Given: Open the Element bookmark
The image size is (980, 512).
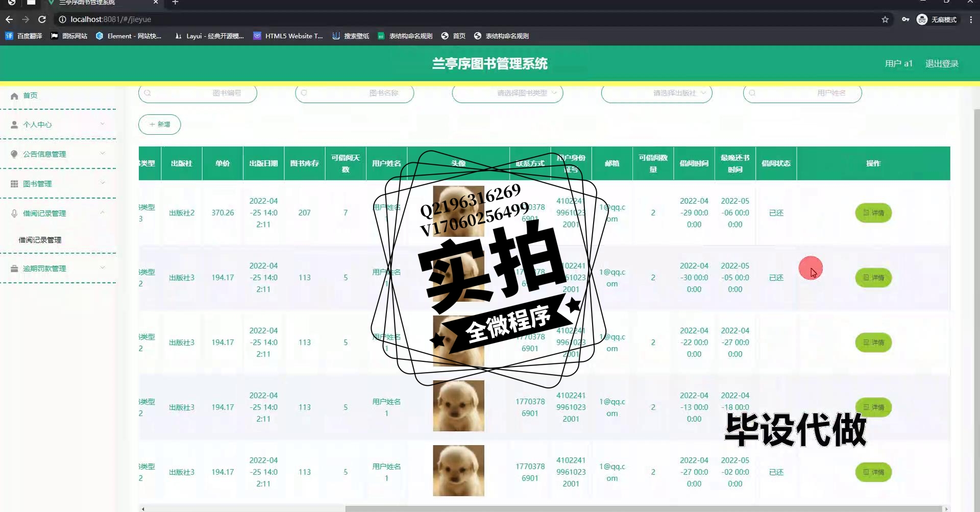Looking at the screenshot, I should pos(129,36).
